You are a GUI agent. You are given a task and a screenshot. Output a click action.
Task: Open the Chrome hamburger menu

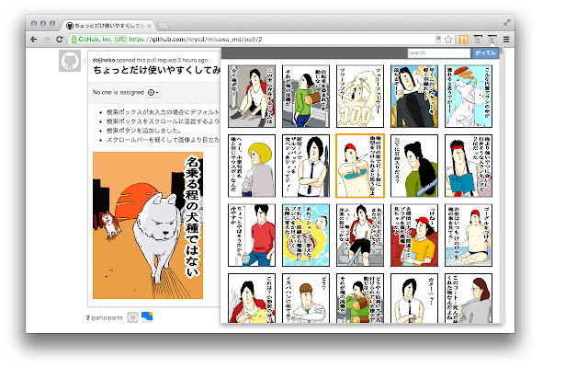[506, 40]
